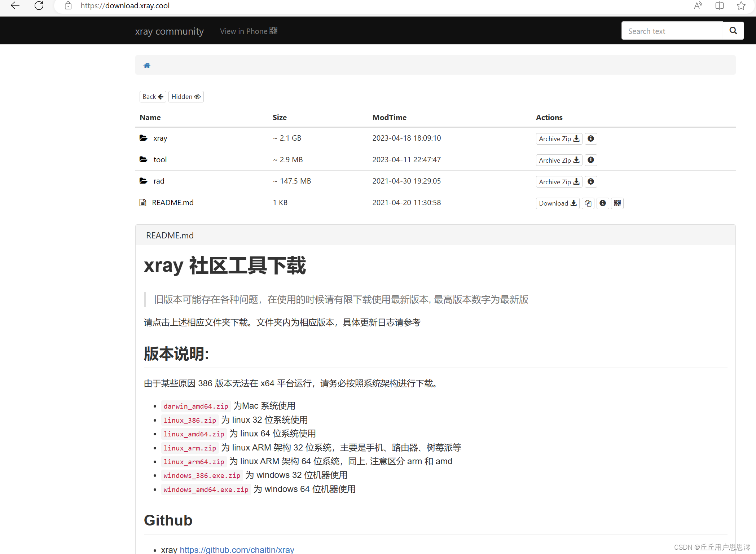Click the '2023-04-18 18:09:10' timestamp
756x554 pixels.
coord(406,138)
